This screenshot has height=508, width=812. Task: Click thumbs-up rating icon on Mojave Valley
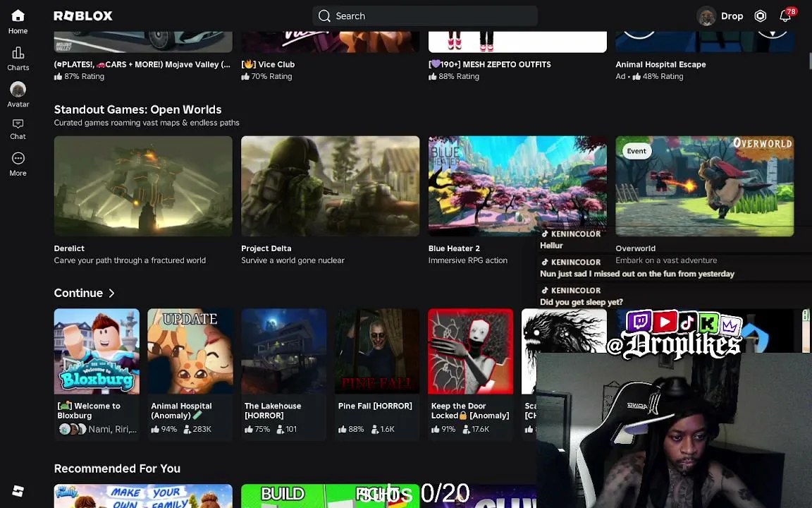tap(58, 76)
